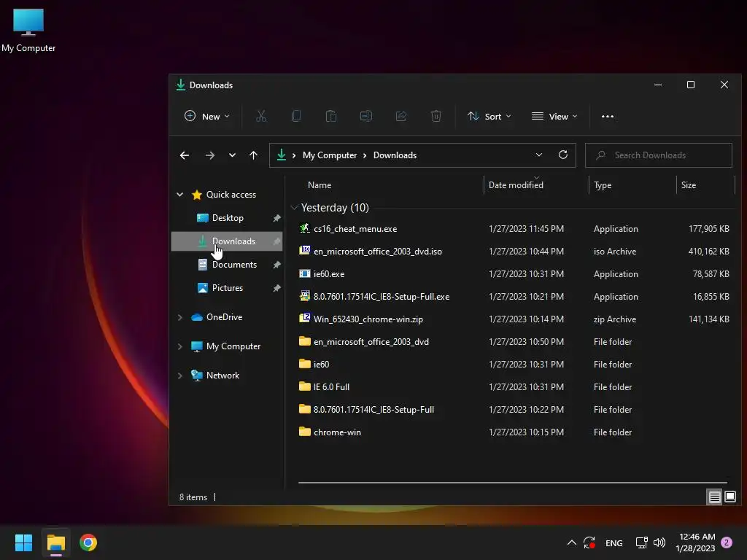Expand the Network tree node

tap(180, 376)
